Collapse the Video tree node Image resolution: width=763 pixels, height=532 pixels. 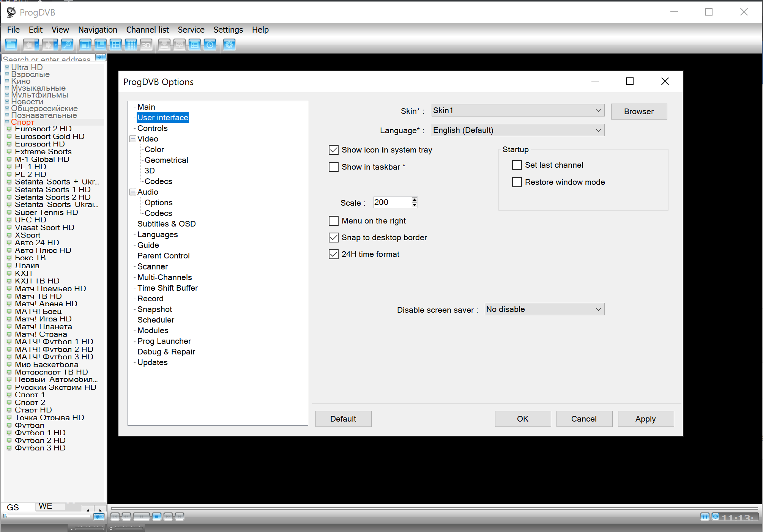[x=133, y=139]
